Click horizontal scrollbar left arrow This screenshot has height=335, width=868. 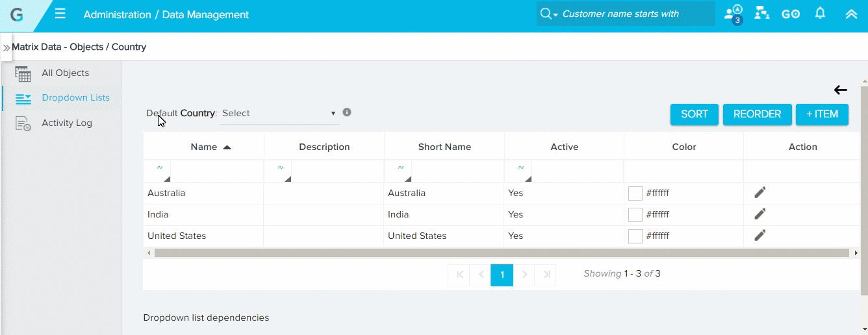click(x=149, y=253)
